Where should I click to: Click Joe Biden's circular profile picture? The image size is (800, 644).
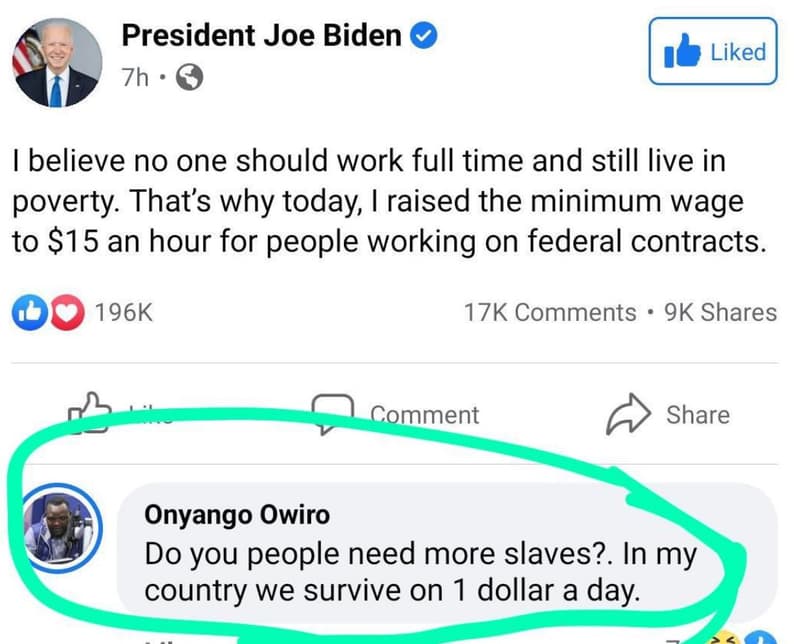(57, 62)
